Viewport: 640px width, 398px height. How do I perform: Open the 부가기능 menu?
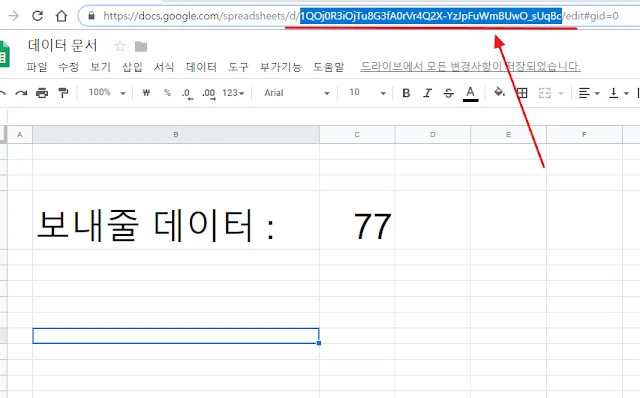281,67
